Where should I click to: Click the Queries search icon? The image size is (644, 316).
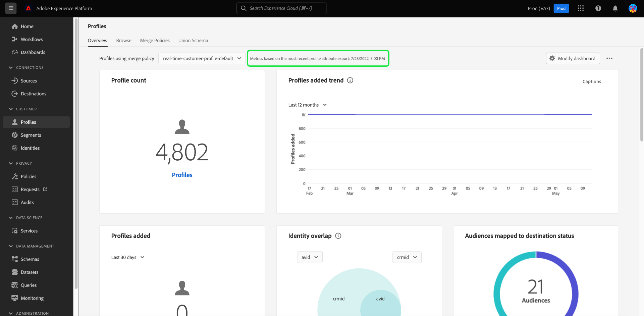[x=15, y=285]
